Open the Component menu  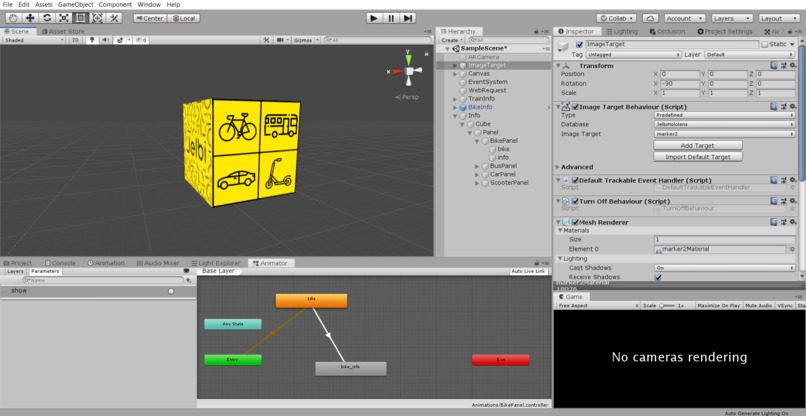click(115, 4)
